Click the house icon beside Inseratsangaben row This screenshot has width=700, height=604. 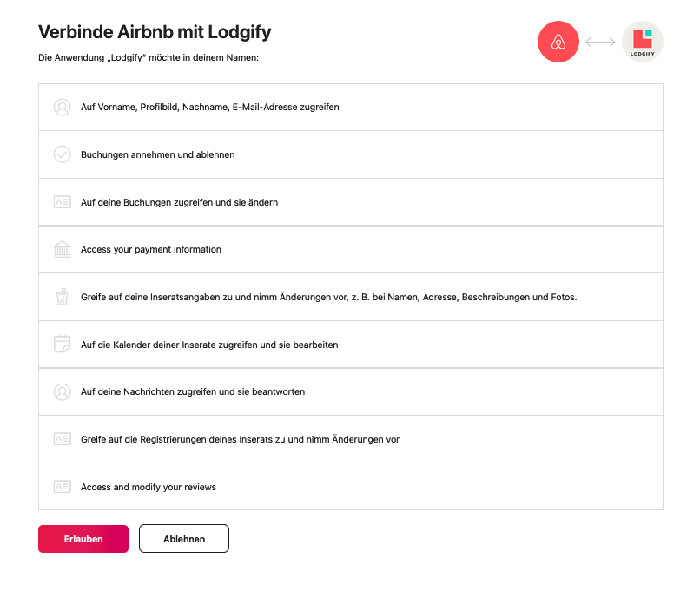click(x=62, y=298)
